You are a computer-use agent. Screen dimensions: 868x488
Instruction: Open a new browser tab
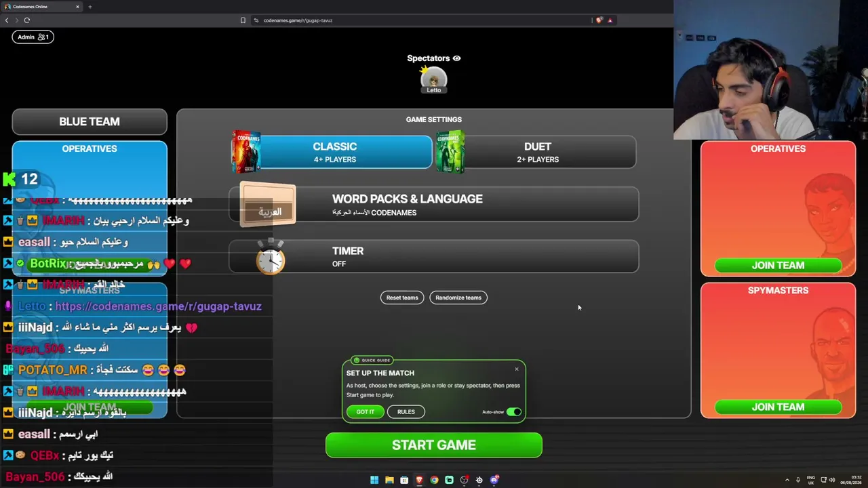tap(90, 7)
